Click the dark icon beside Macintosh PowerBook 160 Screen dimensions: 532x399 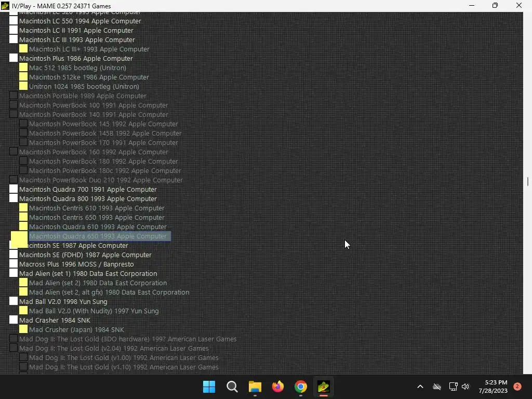coord(13,152)
